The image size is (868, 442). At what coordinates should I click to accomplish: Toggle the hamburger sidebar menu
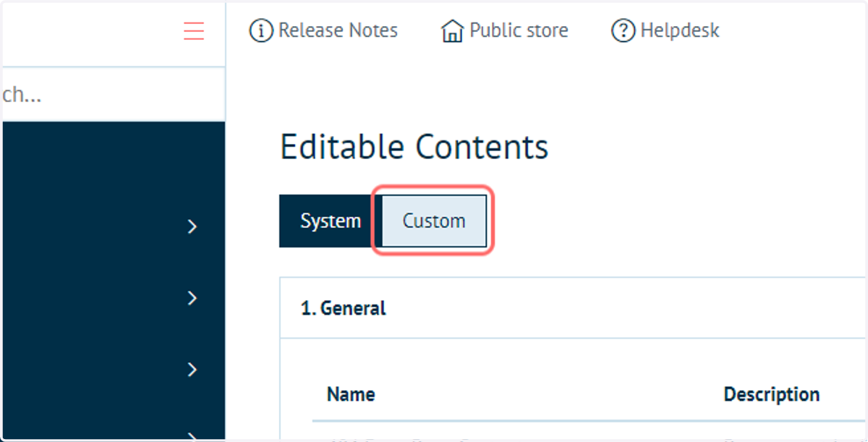[194, 31]
